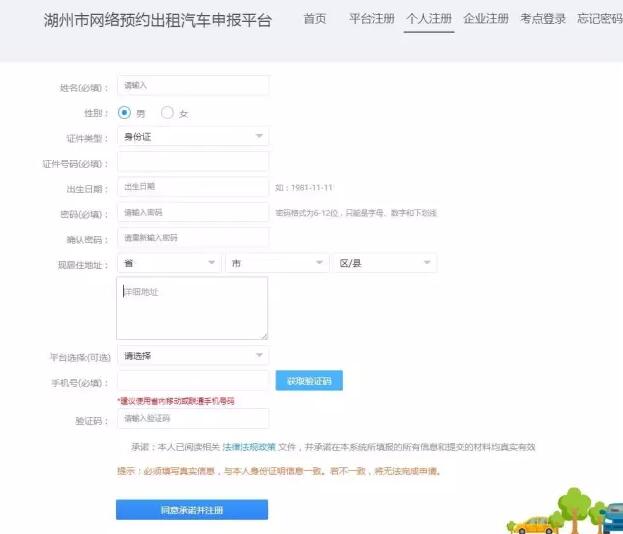The width and height of the screenshot is (623, 534).
Task: Expand the 省 province dropdown
Action: (x=168, y=263)
